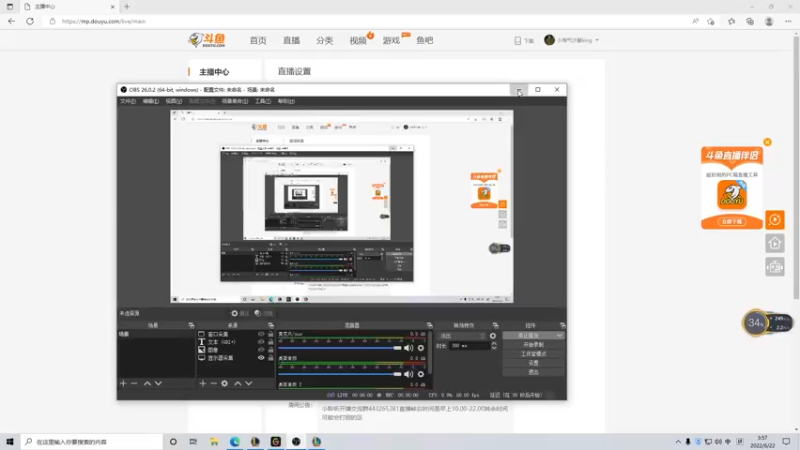
Task: Adjust transition duration stepper arrows
Action: (494, 346)
